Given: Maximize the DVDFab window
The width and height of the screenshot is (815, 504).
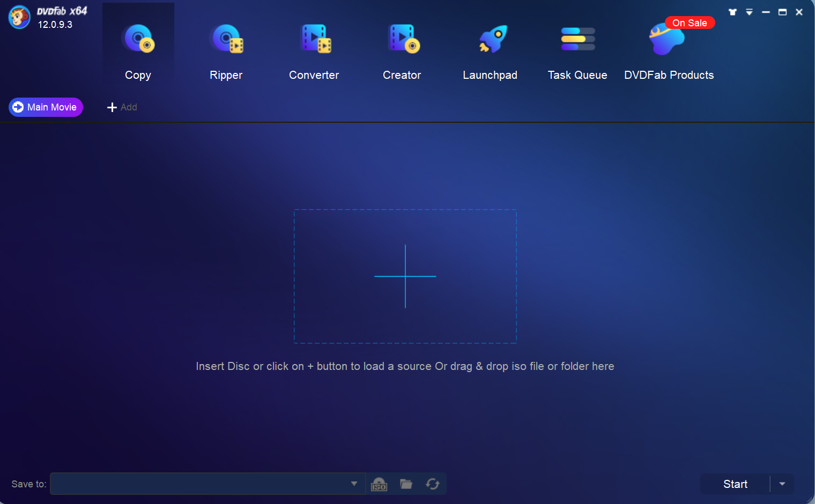Looking at the screenshot, I should 783,12.
